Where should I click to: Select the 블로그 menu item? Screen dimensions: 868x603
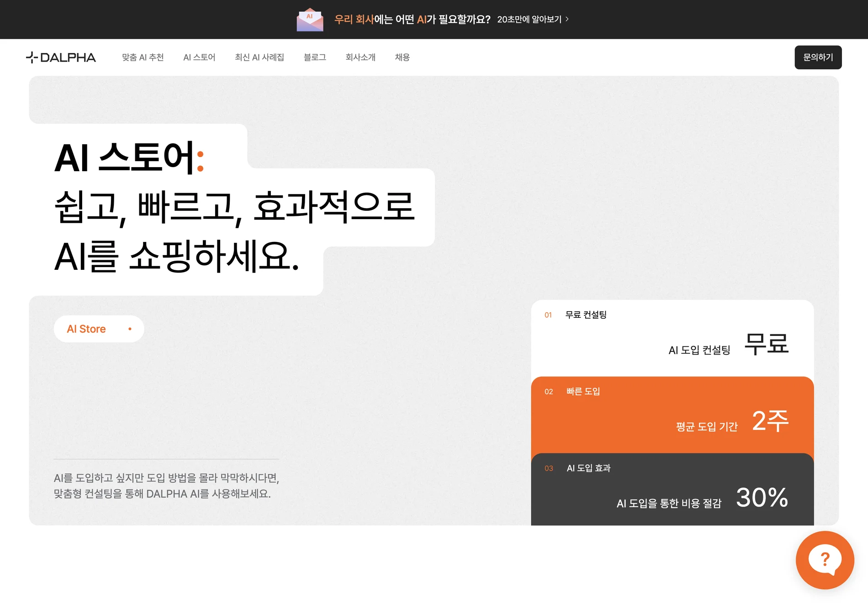click(315, 58)
